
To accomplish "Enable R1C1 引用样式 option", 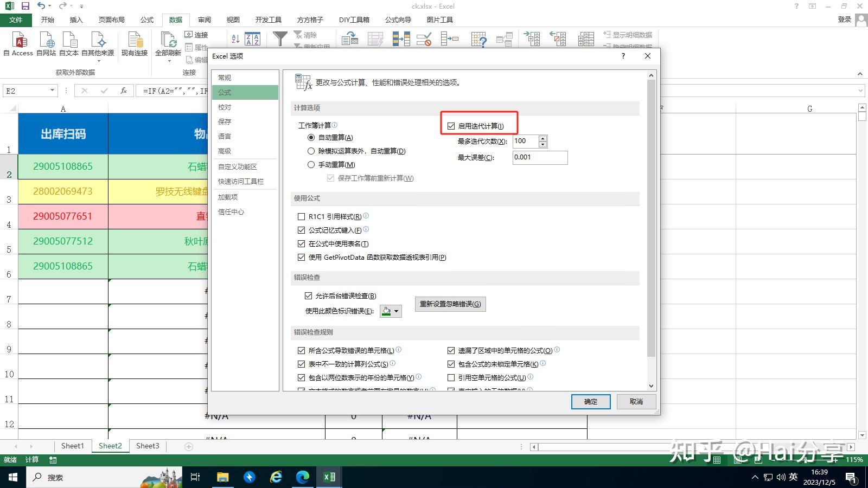I will point(302,216).
